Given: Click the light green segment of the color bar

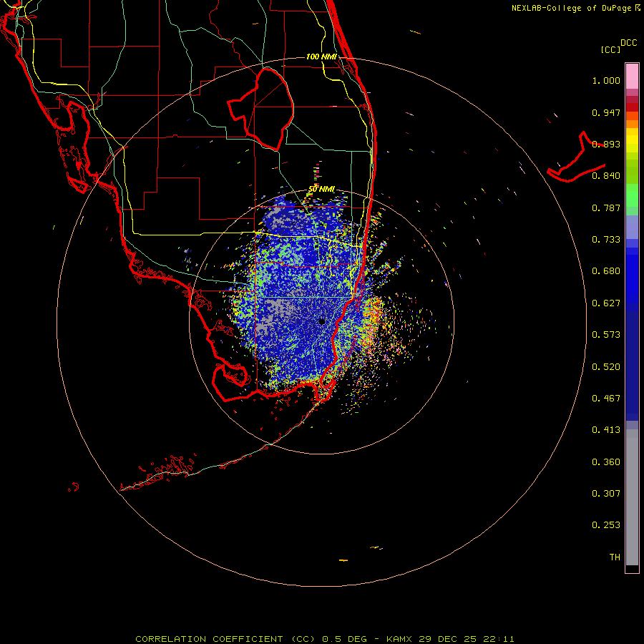Looking at the screenshot, I should tap(632, 195).
